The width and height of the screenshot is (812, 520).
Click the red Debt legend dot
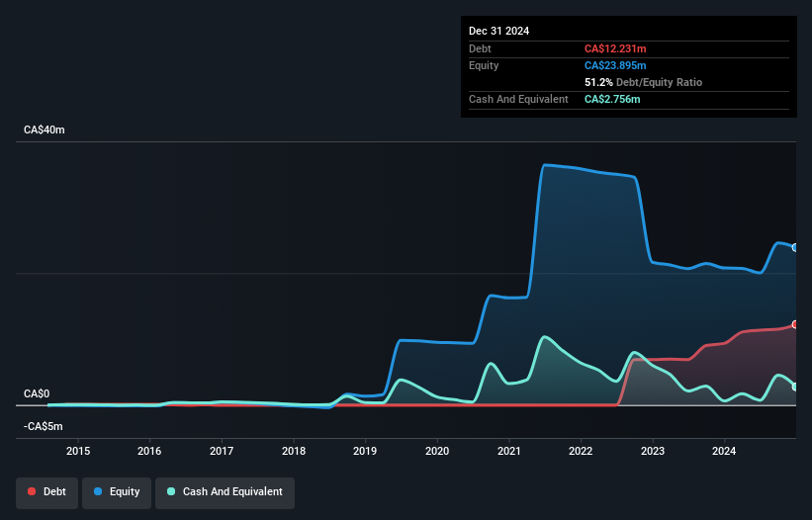click(x=32, y=491)
